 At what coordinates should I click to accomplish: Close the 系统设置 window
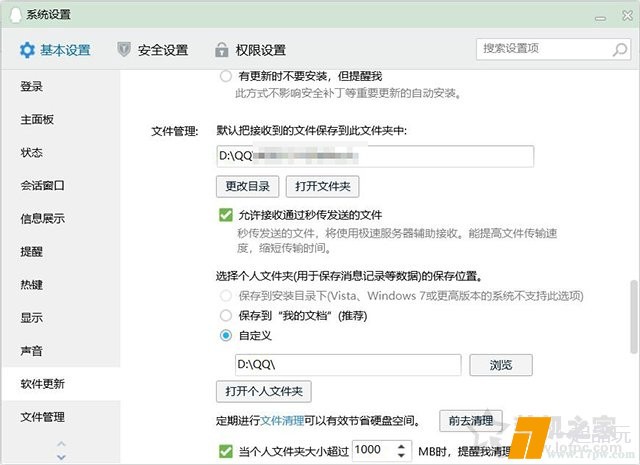(627, 16)
